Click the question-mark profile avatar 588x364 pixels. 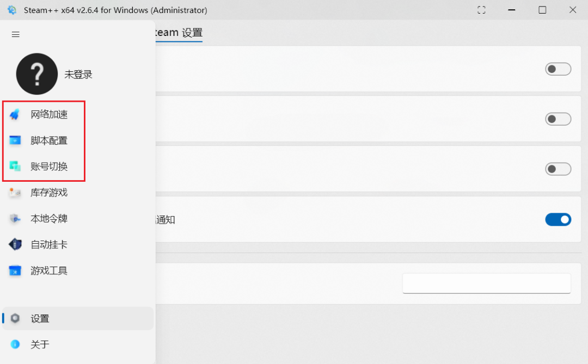tap(37, 74)
